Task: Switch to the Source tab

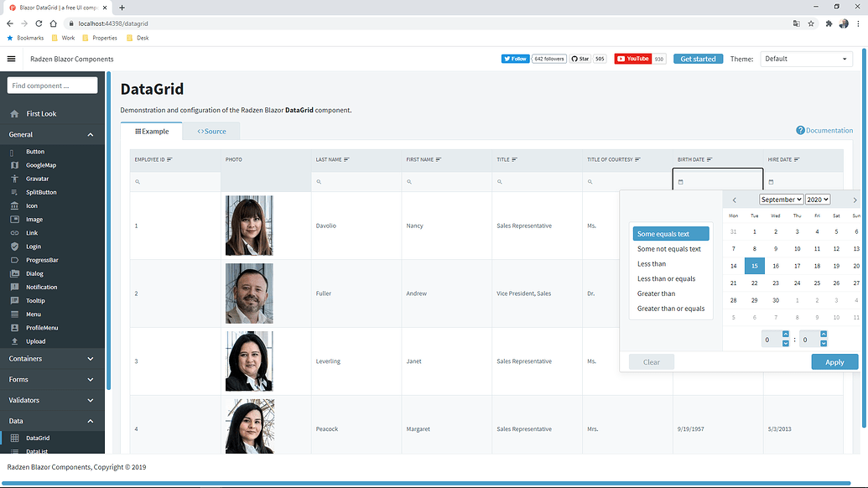Action: 211,132
